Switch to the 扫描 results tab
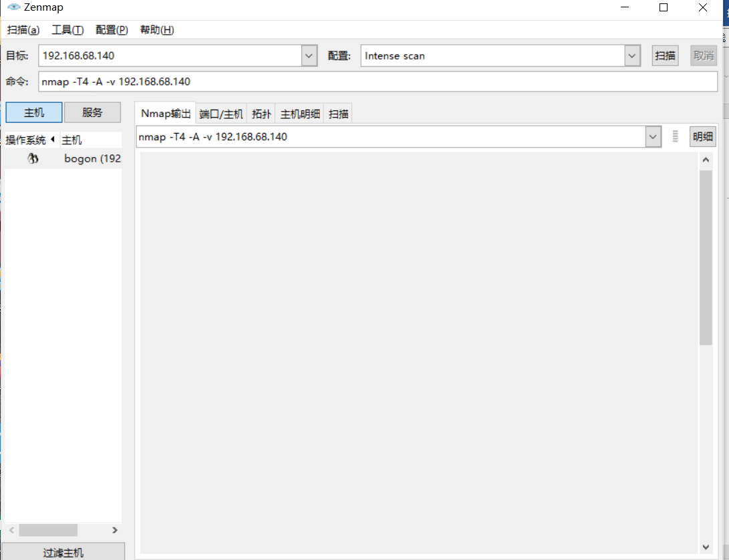The width and height of the screenshot is (729, 560). pyautogui.click(x=338, y=113)
